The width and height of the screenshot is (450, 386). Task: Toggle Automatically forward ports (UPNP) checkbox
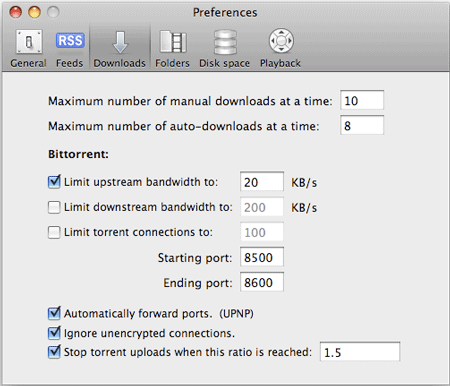click(x=54, y=313)
